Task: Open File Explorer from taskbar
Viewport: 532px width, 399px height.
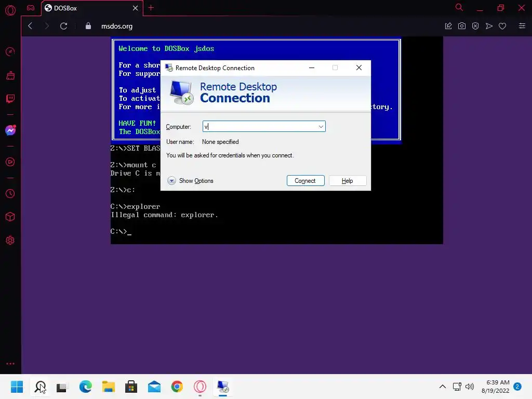Action: (109, 387)
